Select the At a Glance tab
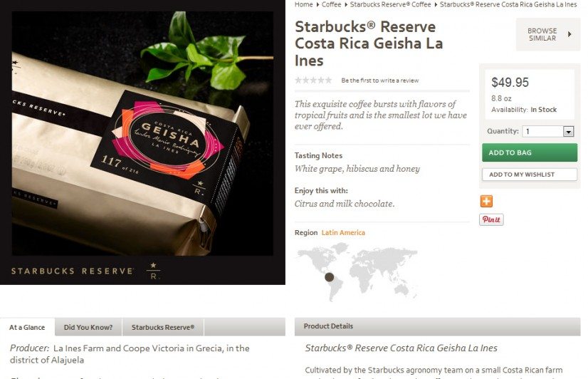Image resolution: width=588 pixels, height=379 pixels. (x=27, y=327)
